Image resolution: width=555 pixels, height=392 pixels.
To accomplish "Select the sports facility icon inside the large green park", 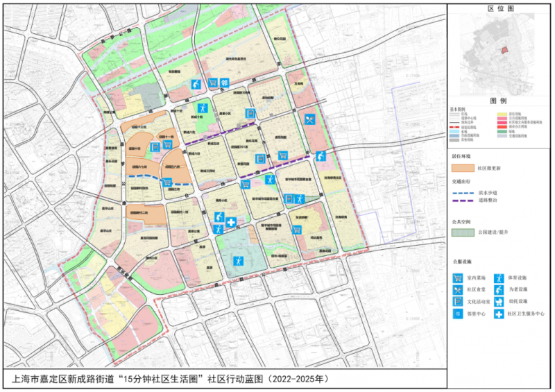I will pyautogui.click(x=238, y=262).
